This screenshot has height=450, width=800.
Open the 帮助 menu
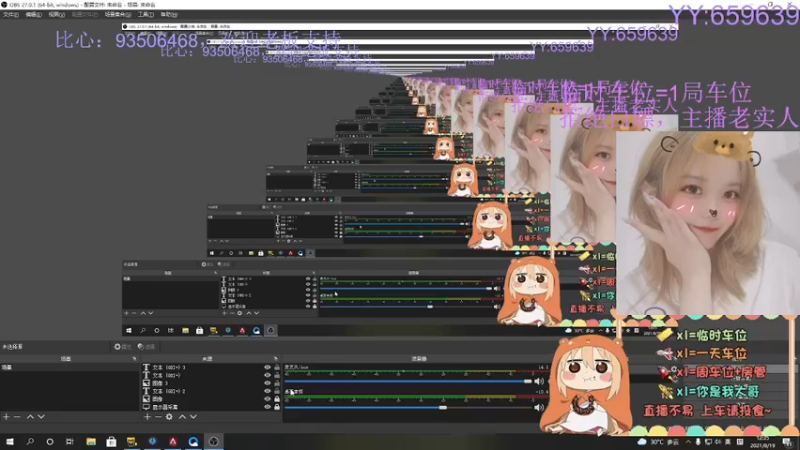pos(168,15)
